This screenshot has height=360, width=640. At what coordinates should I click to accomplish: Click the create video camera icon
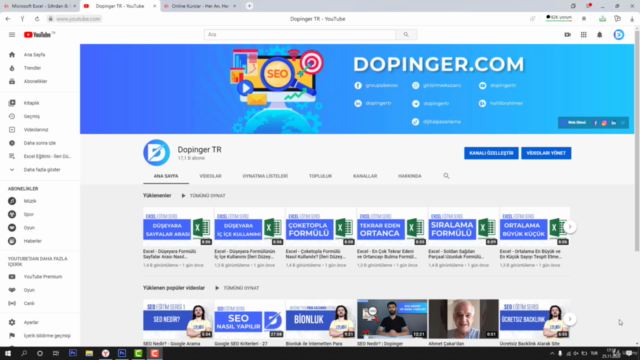tap(567, 35)
